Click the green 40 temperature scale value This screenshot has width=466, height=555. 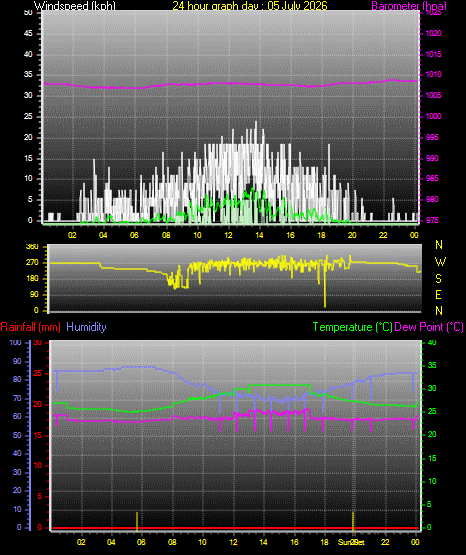(432, 342)
